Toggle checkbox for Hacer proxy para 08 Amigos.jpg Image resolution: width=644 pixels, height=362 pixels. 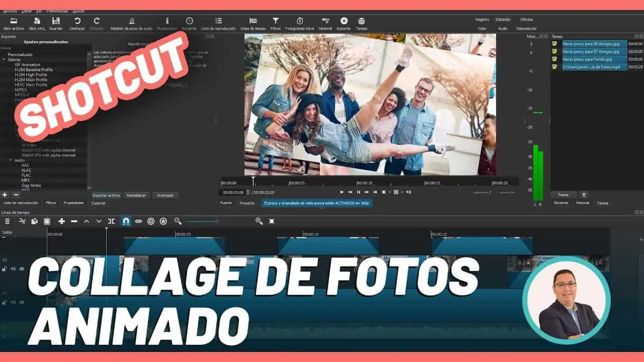(x=554, y=44)
